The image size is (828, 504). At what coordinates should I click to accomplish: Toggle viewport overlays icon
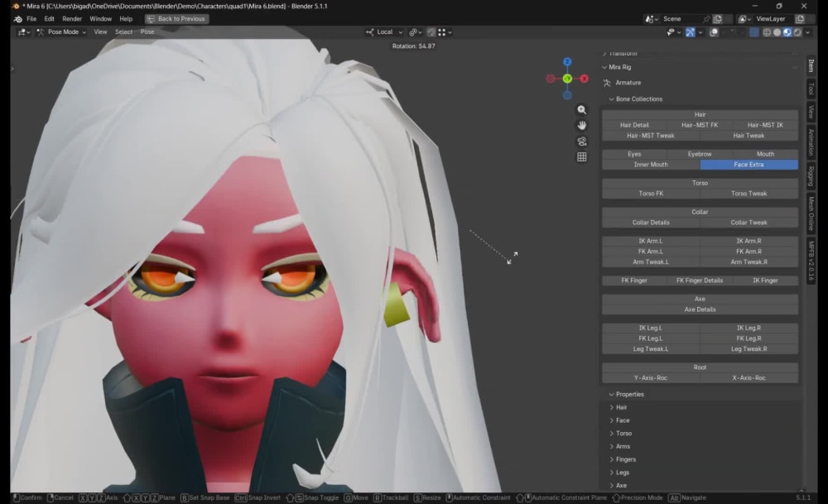714,32
